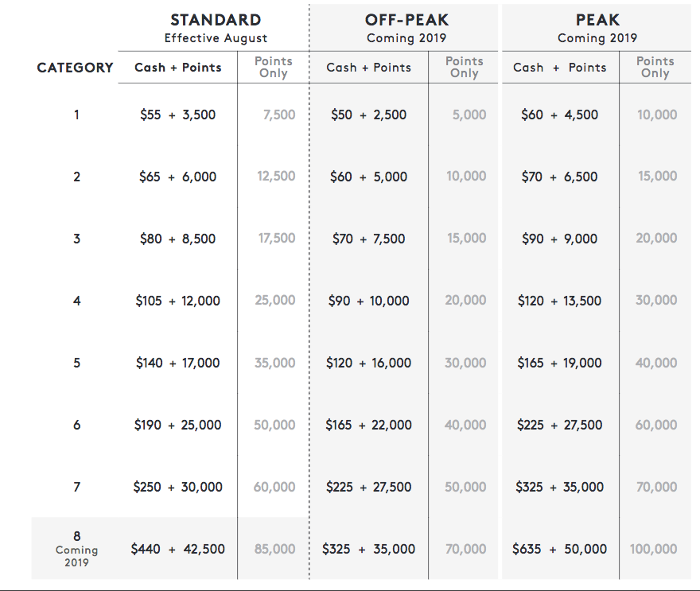700x591 pixels.
Task: Click Peak Category 8 price $635 + 50,000
Action: pyautogui.click(x=559, y=549)
